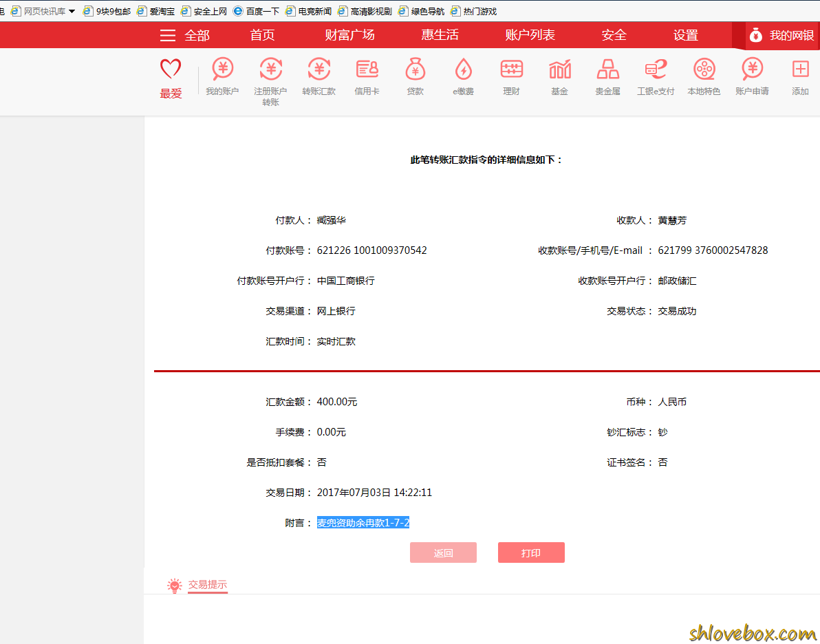Click the heading 此笔转账汇款指令的详细信息如下

pos(486,160)
